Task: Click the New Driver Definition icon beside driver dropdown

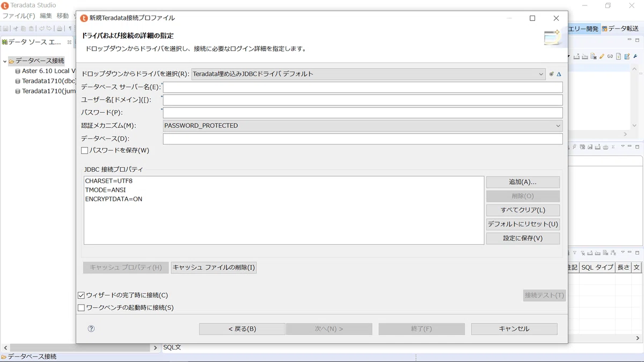Action: [x=551, y=74]
